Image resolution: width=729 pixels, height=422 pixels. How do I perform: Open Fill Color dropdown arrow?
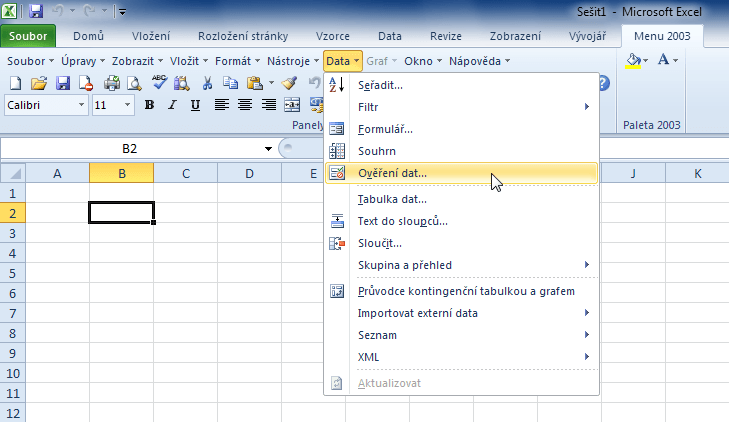click(645, 61)
